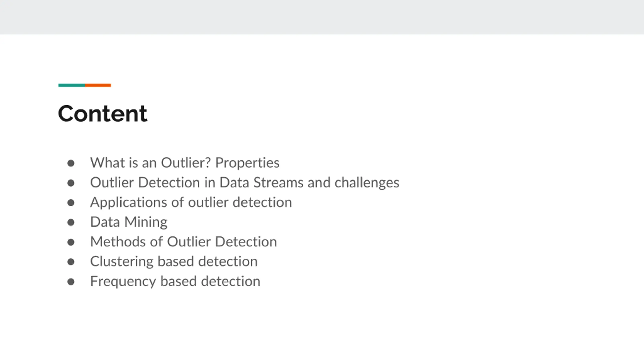Click the gray header band
The image size is (644, 362).
pyautogui.click(x=322, y=17)
